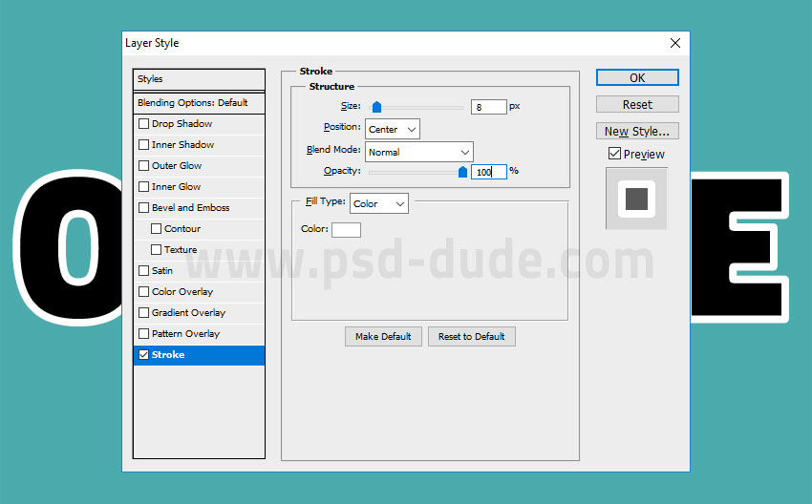Enable the Drop Shadow checkbox
Screen dimensions: 812x504
point(144,124)
